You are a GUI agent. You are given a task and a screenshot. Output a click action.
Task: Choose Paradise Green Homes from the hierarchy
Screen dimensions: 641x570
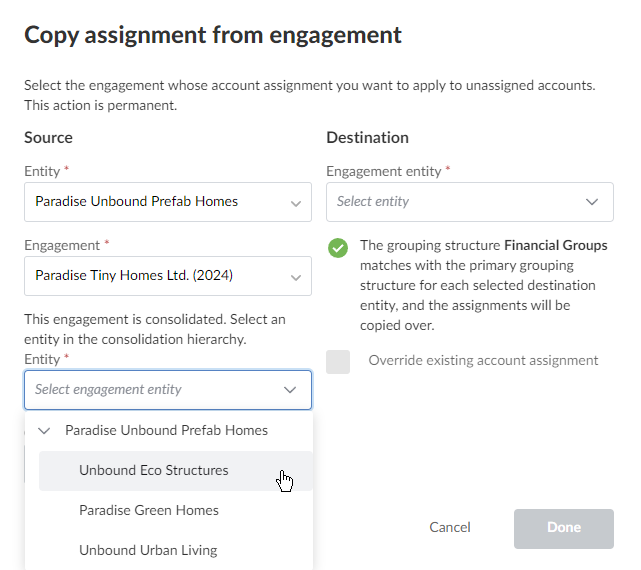pyautogui.click(x=149, y=511)
